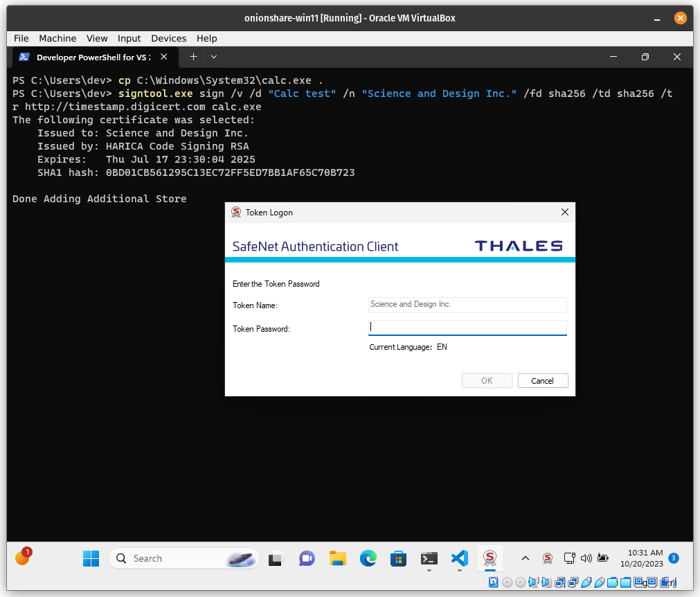This screenshot has width=700, height=597.
Task: Restore down the Windows Terminal window
Action: [x=645, y=57]
